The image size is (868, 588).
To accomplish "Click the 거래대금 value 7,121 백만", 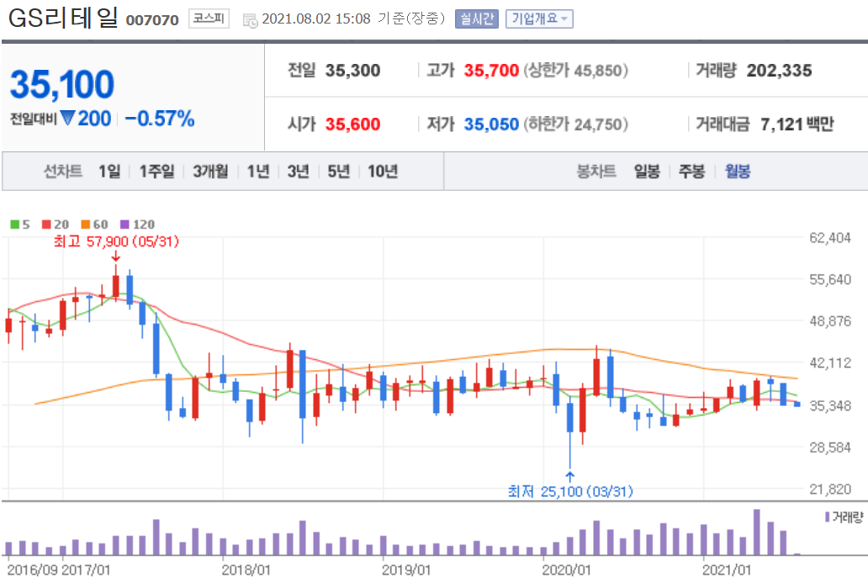I will point(797,124).
